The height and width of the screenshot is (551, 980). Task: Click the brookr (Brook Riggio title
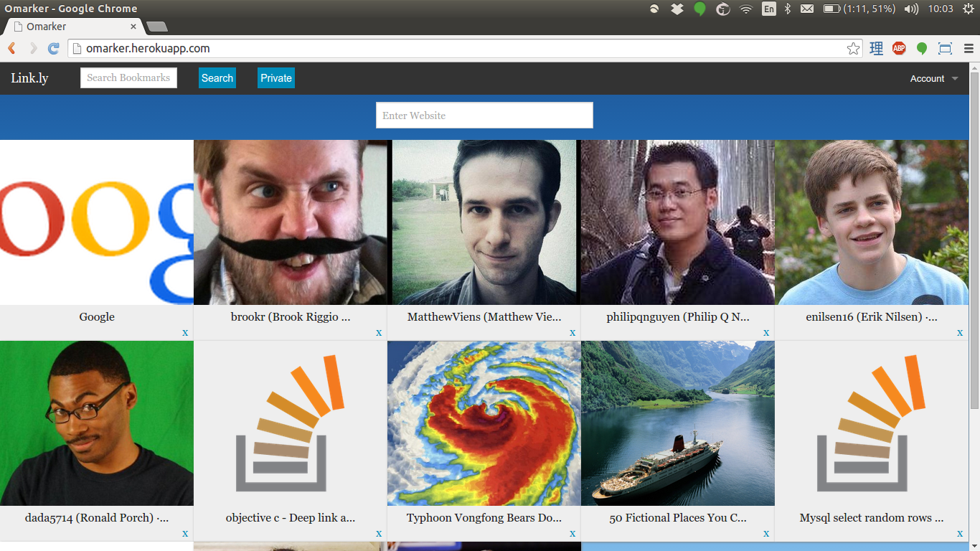coord(291,316)
